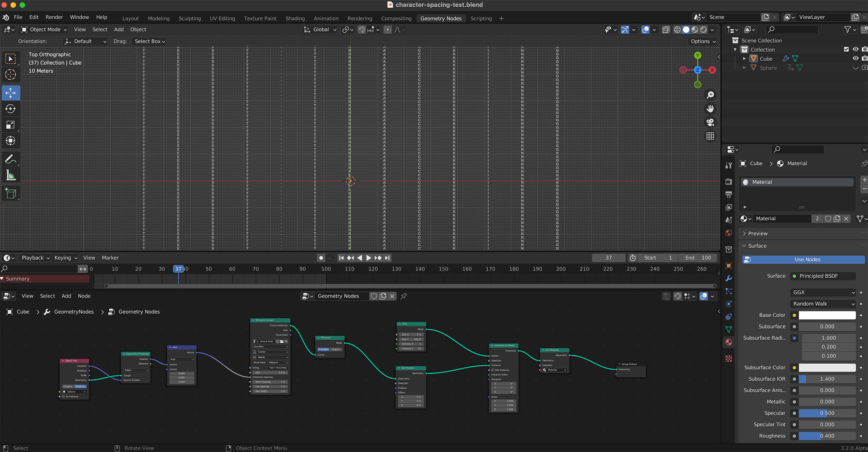The image size is (868, 452).
Task: Click the Scripting workspace tab
Action: [x=482, y=19]
